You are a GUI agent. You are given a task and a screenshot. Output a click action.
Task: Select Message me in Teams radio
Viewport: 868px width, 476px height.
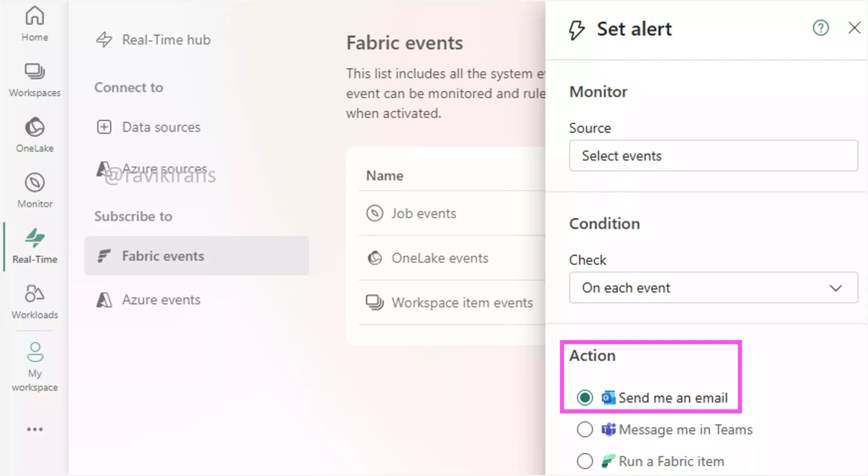[585, 430]
